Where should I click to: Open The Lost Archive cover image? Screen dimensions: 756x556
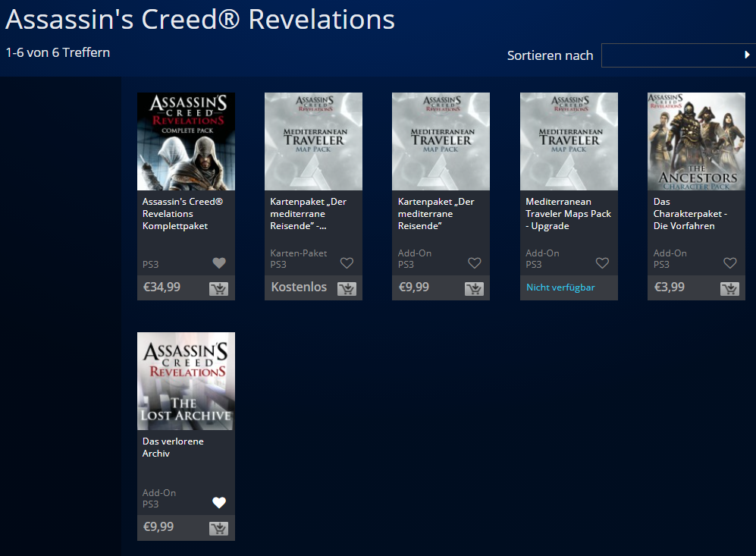(186, 381)
